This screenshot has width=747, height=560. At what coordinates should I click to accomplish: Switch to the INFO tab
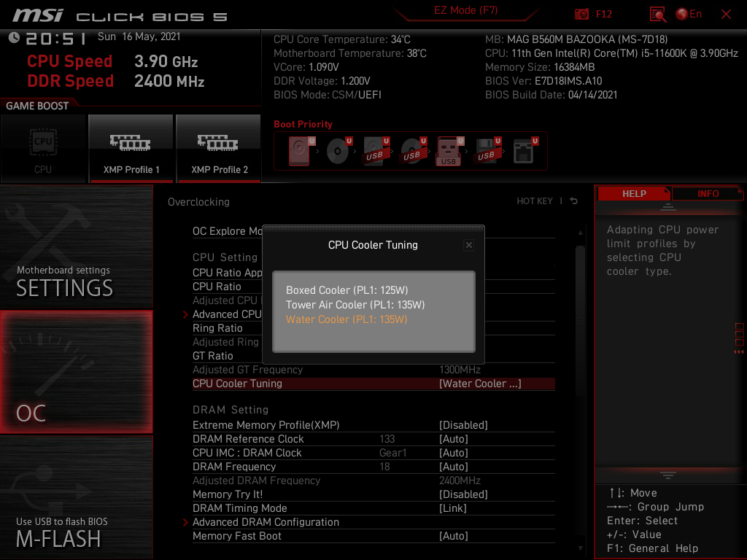[708, 193]
